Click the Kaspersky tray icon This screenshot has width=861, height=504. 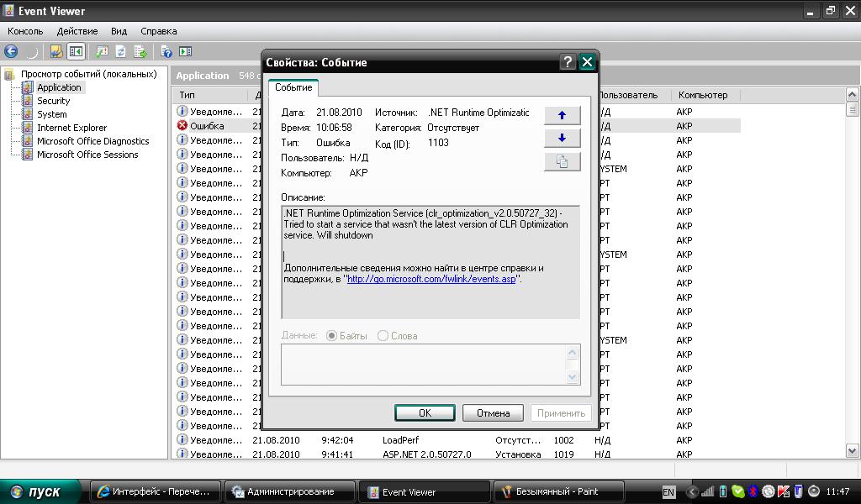[784, 491]
